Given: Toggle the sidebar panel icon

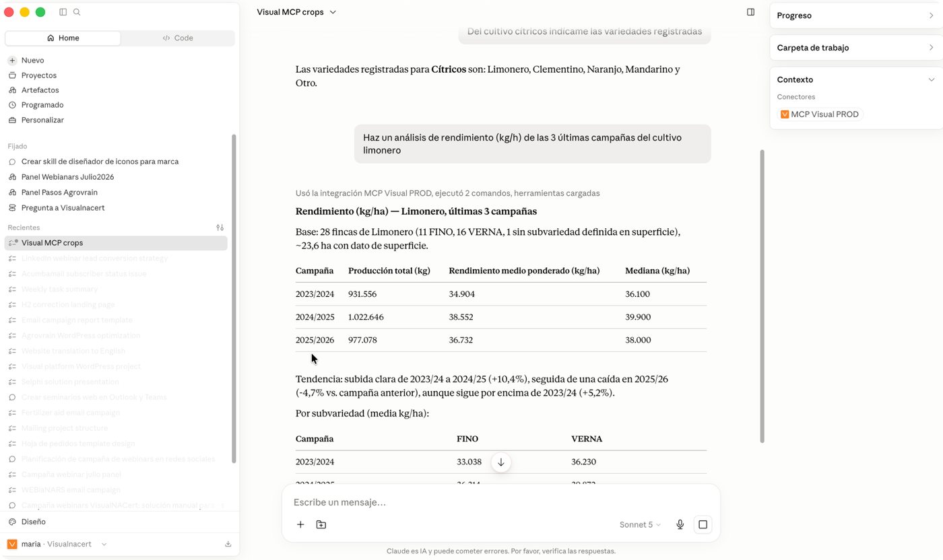Looking at the screenshot, I should [63, 12].
